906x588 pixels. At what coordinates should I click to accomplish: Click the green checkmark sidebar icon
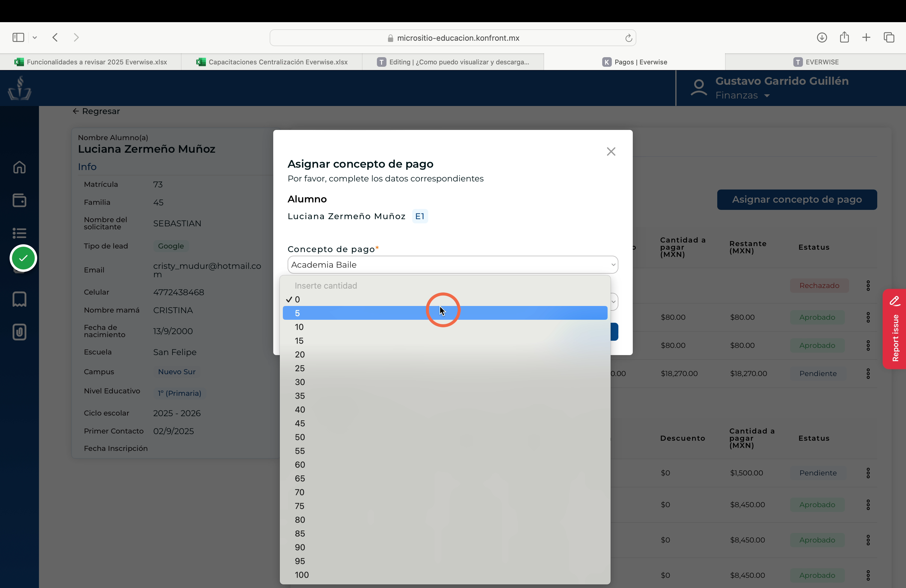pos(23,258)
